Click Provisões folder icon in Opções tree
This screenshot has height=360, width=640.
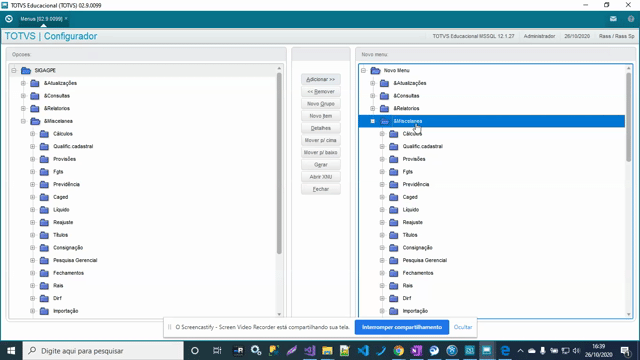[44, 159]
